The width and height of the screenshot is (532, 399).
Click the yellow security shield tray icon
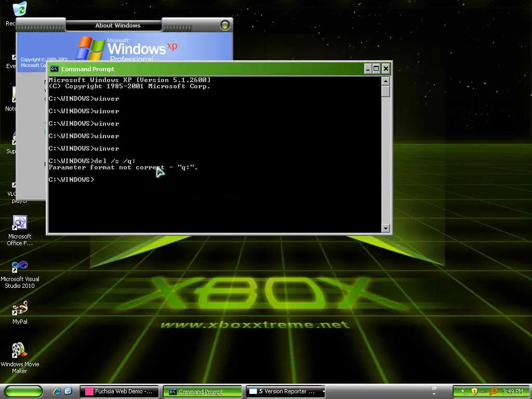point(474,391)
